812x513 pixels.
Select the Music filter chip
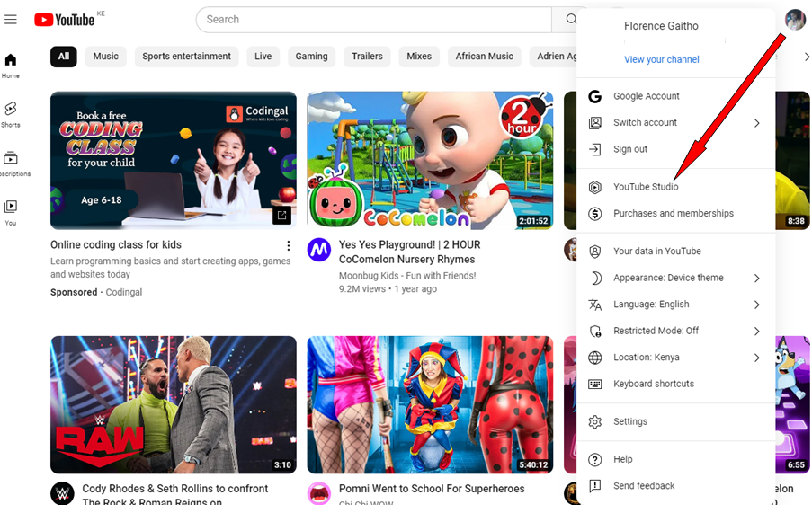coord(105,57)
